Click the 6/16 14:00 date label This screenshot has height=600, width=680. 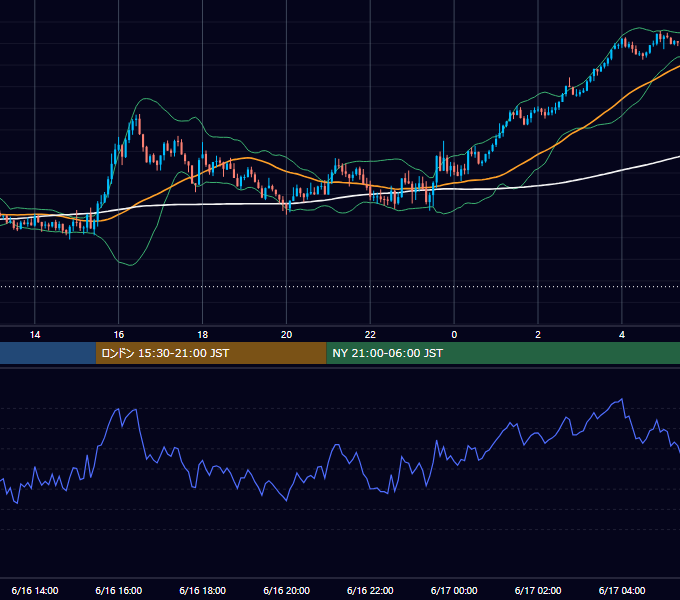pyautogui.click(x=35, y=590)
